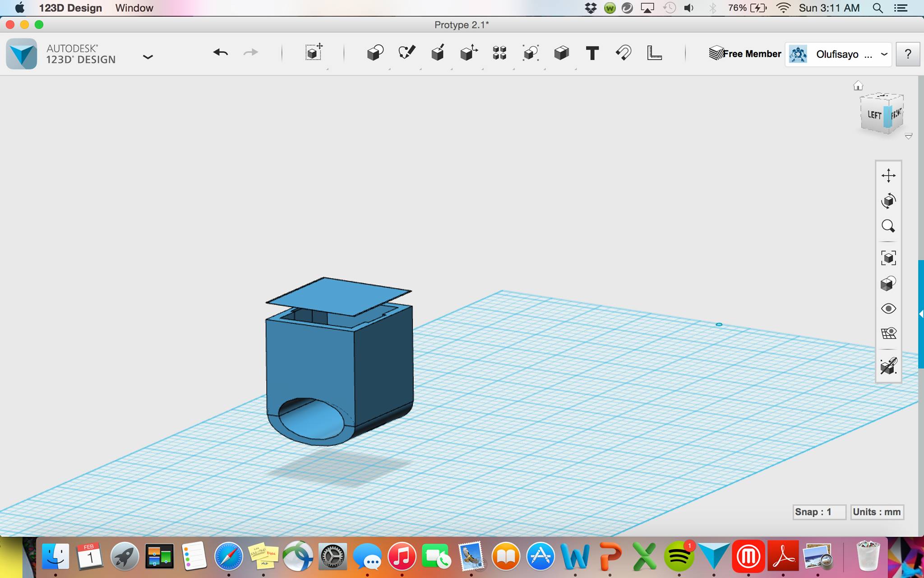Open the Olufisayo account dropdown
The width and height of the screenshot is (924, 578).
coord(884,55)
